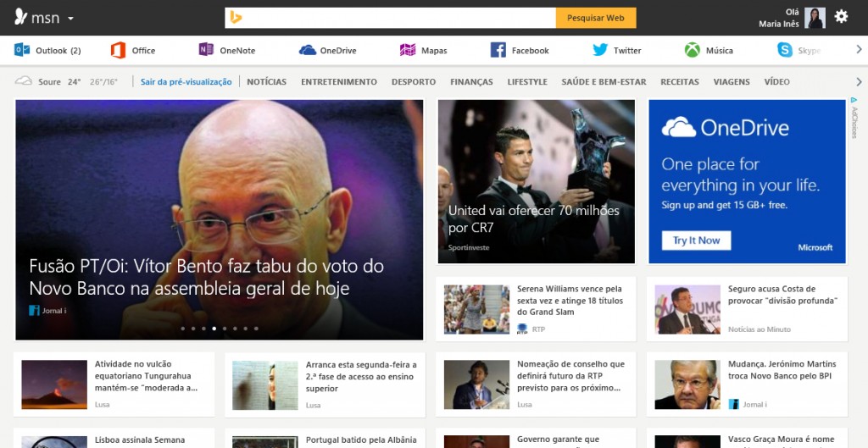Click the Bing logo in search box
Image resolution: width=868 pixels, height=448 pixels.
point(236,18)
